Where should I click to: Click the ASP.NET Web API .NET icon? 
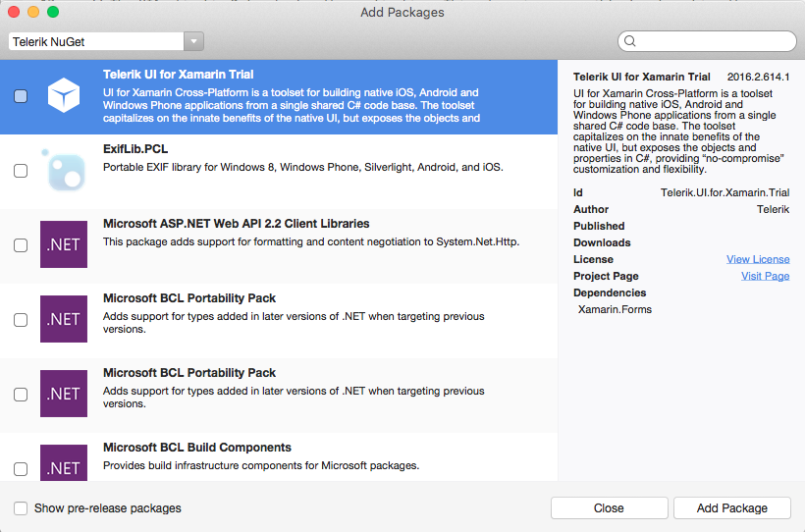64,245
